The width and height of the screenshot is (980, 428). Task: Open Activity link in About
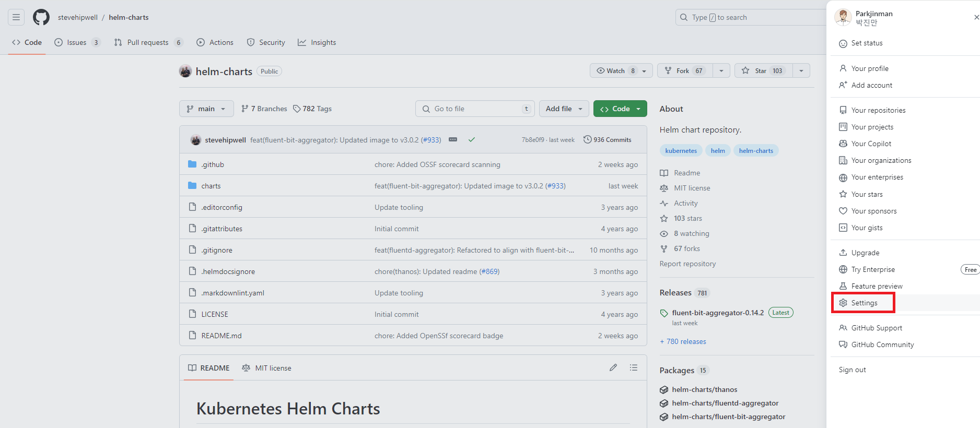686,203
